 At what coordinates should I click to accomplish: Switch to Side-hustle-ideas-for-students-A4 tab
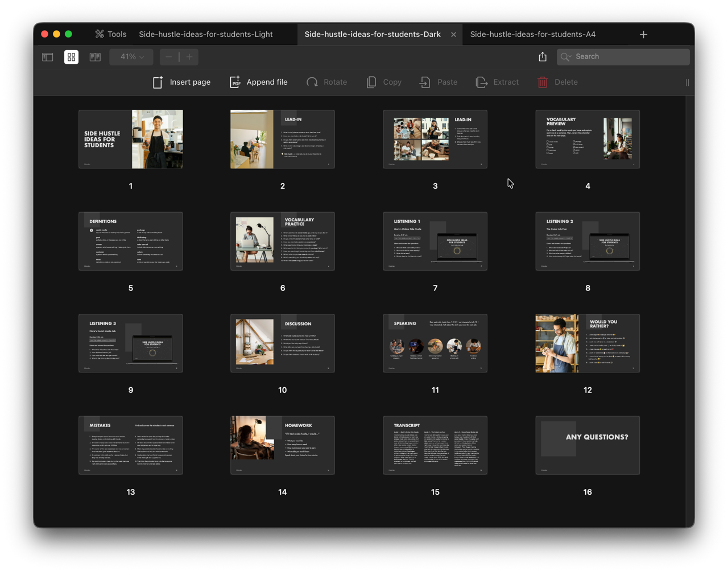(533, 34)
